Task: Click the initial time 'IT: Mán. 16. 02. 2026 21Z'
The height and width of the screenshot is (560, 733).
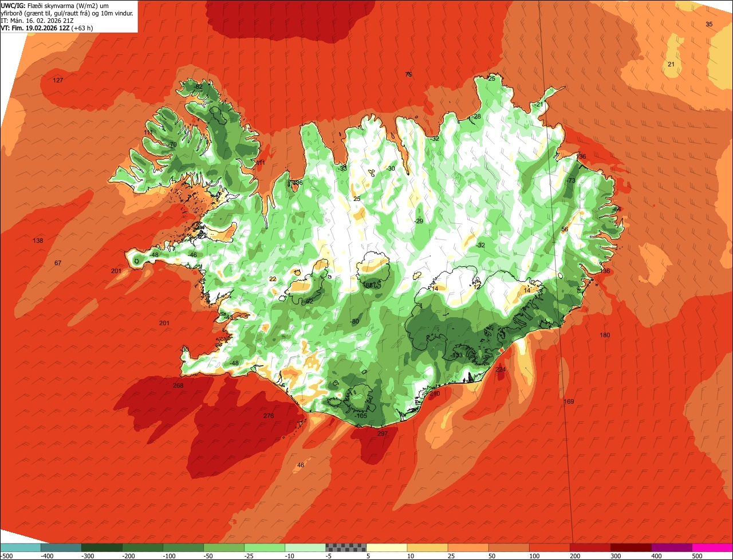Action: (x=38, y=20)
